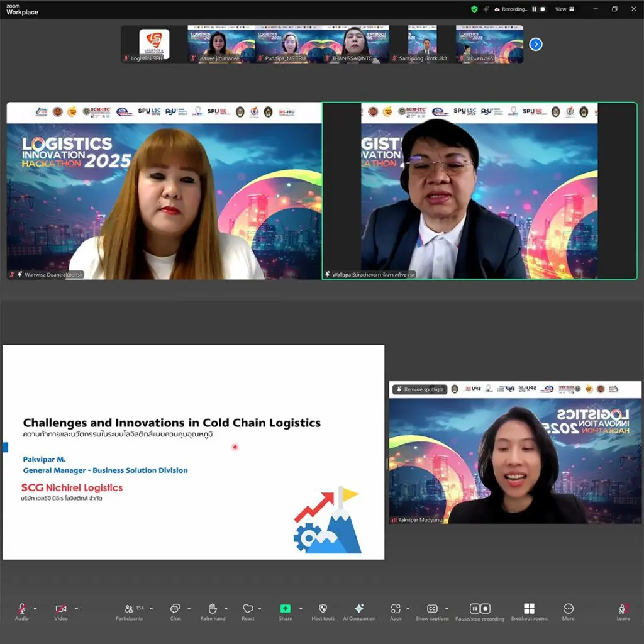Click the Recording... status label
Viewport: 644px width, 644px height.
pos(514,9)
